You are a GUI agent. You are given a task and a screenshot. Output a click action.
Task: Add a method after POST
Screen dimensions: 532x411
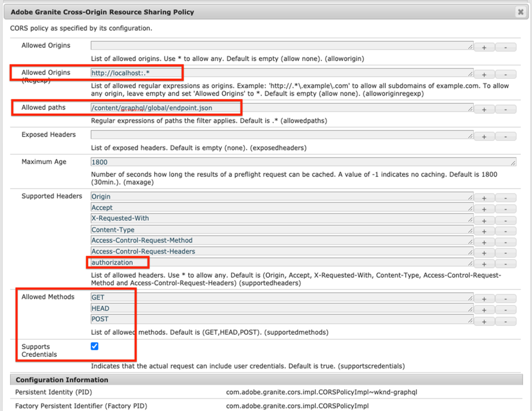484,321
